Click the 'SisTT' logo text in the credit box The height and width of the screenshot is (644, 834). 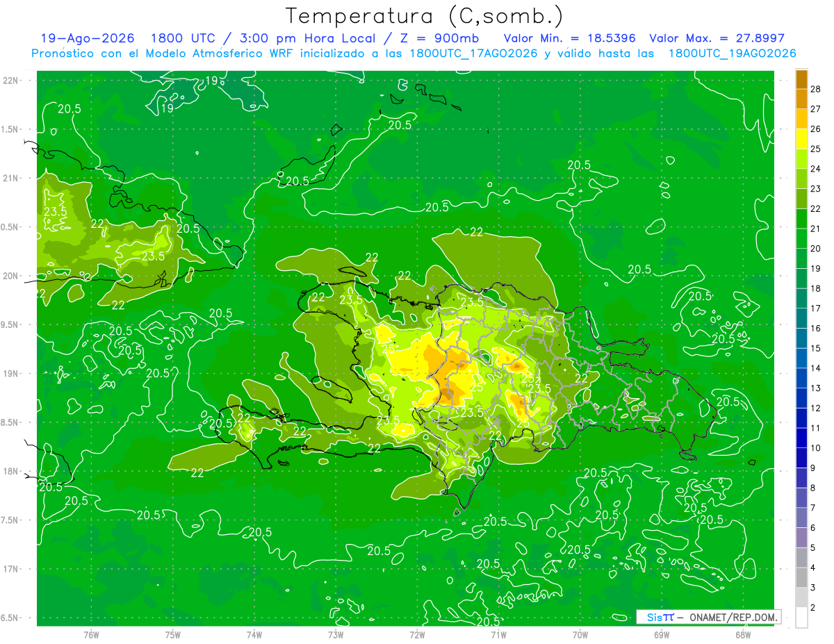pyautogui.click(x=660, y=617)
